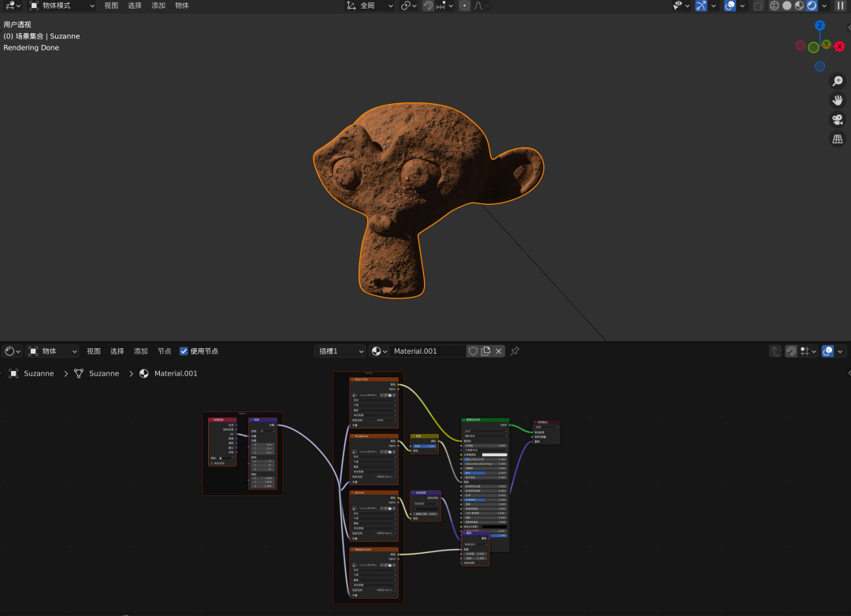
Task: Open the 物体模式 object mode dropdown
Action: coord(61,6)
